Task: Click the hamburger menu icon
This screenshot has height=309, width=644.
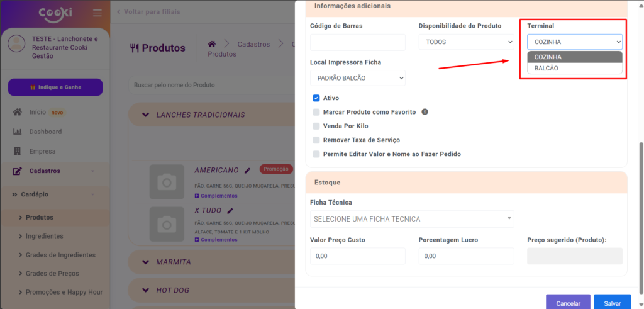Action: [x=97, y=13]
